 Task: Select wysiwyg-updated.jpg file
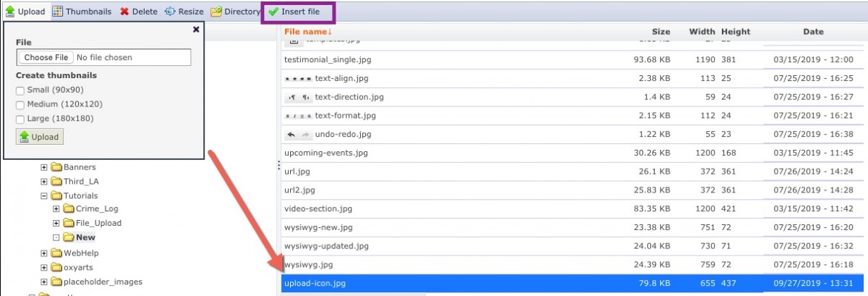coord(574,246)
